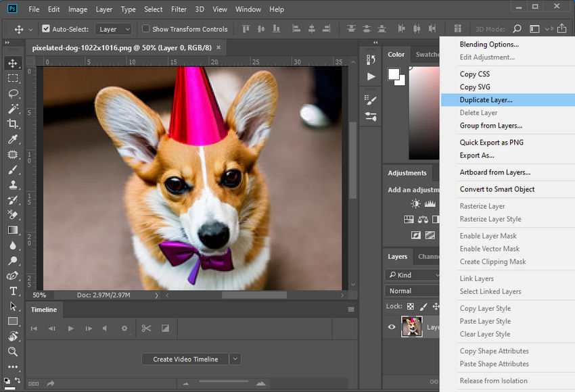
Task: Choose Duplicate Layer from context menu
Action: point(508,99)
